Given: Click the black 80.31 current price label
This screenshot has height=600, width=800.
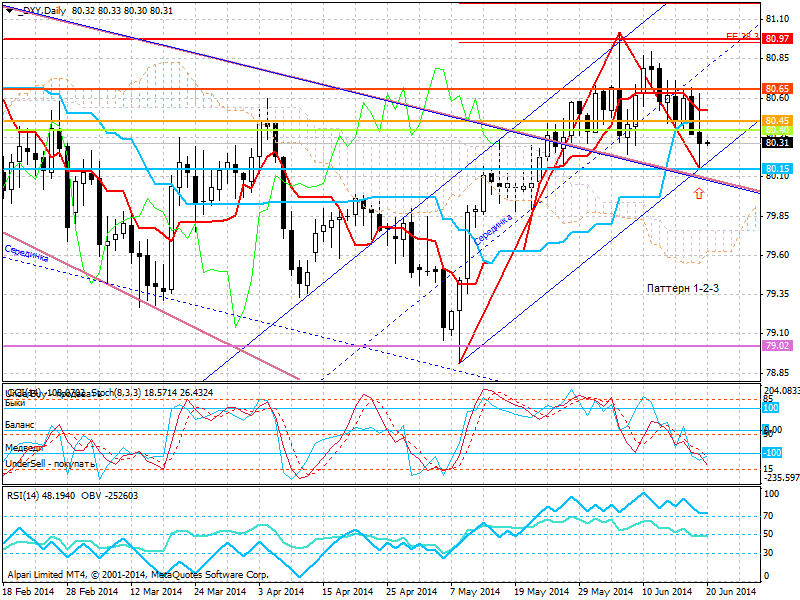Looking at the screenshot, I should (x=778, y=142).
